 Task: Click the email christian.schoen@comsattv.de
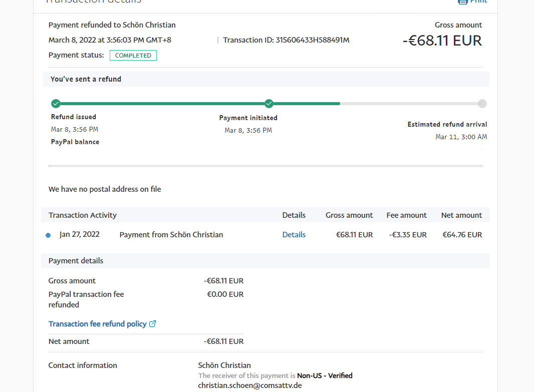pyautogui.click(x=249, y=385)
